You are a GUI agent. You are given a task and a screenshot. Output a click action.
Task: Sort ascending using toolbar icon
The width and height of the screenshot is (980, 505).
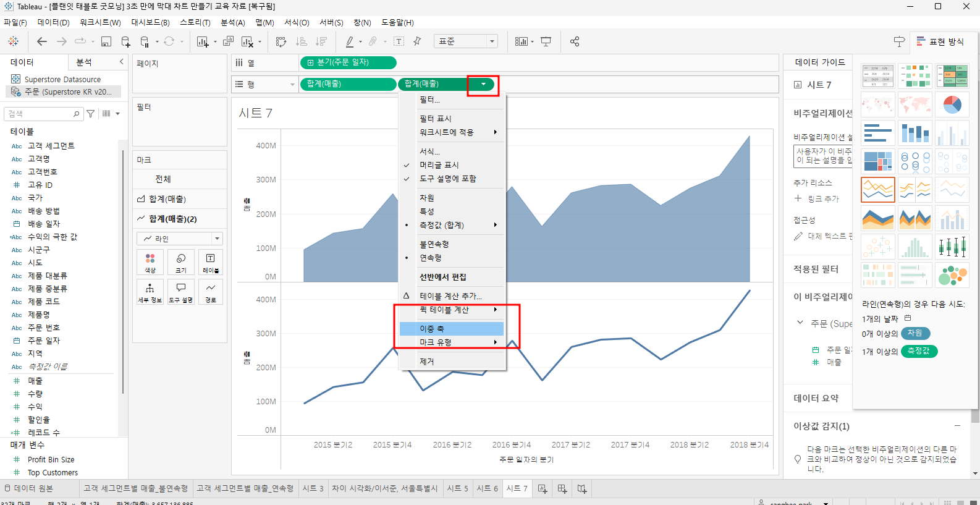tap(302, 41)
